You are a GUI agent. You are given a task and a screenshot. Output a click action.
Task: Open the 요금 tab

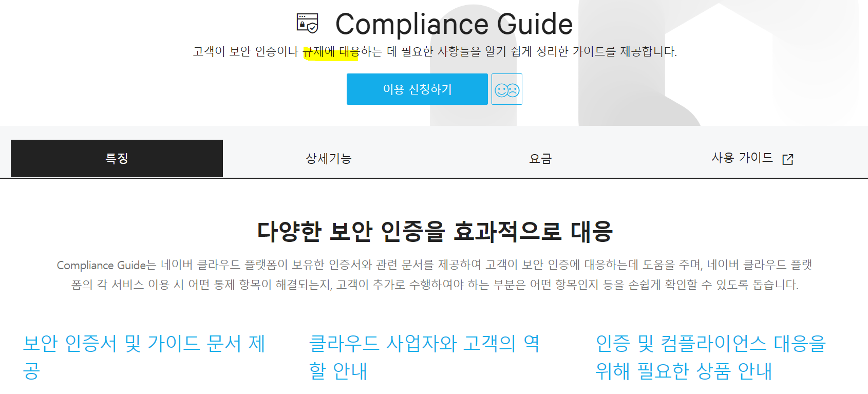(x=540, y=158)
